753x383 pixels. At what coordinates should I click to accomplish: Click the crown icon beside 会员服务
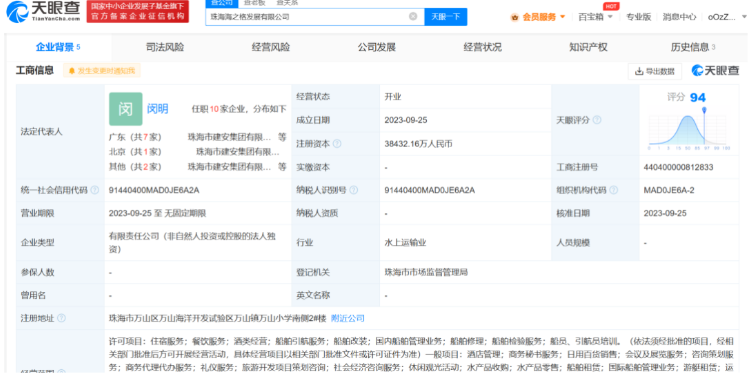pos(515,17)
